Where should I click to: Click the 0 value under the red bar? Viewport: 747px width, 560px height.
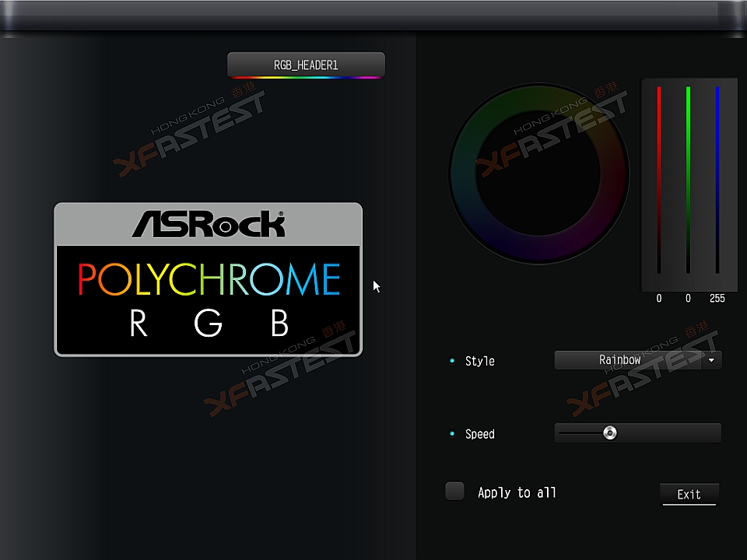pyautogui.click(x=659, y=299)
